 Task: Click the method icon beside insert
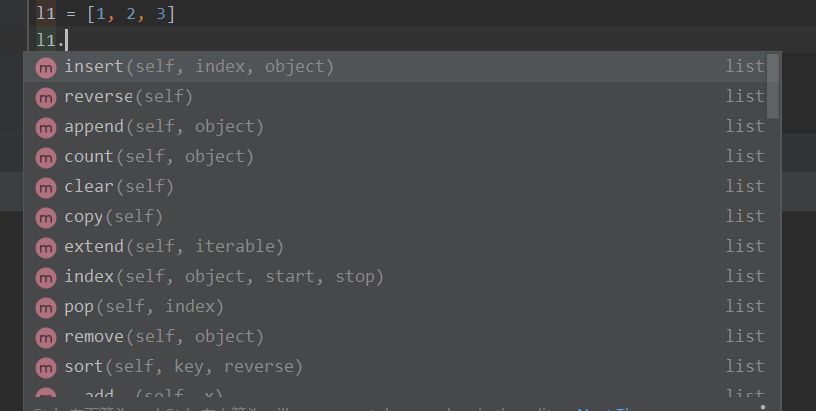coord(46,68)
